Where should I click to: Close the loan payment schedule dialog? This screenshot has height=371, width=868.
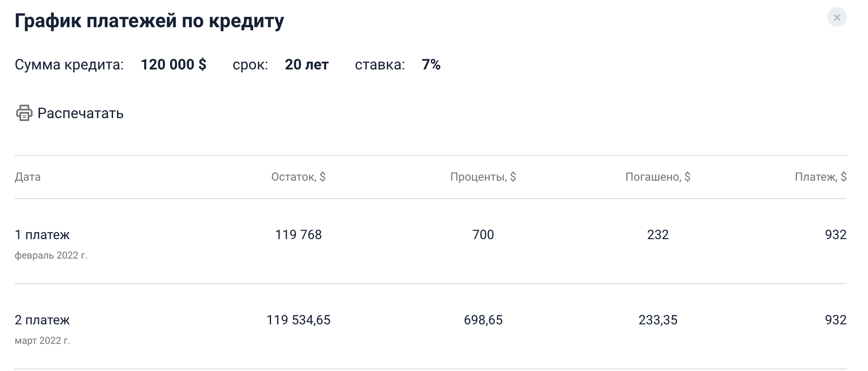tap(837, 17)
